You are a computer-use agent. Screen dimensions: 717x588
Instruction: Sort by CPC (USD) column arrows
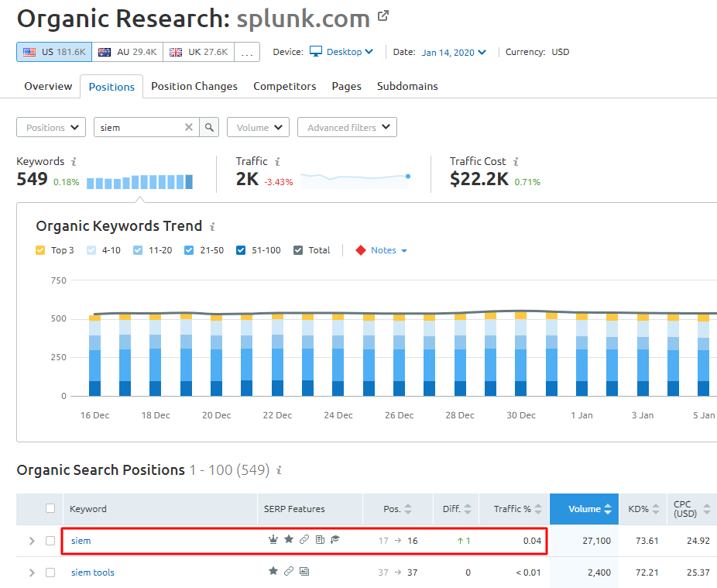[x=707, y=509]
